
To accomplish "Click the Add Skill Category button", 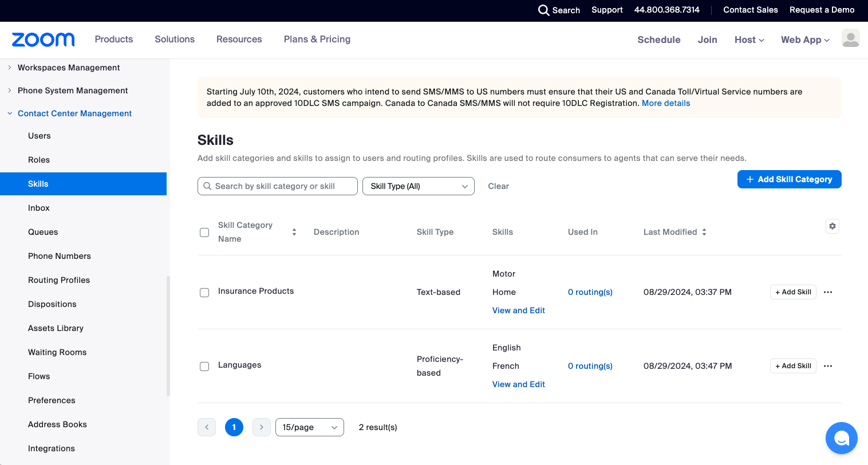I will coord(789,179).
